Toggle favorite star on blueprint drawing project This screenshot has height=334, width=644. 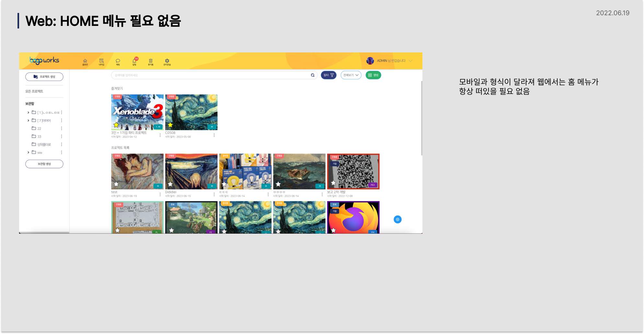pos(117,230)
